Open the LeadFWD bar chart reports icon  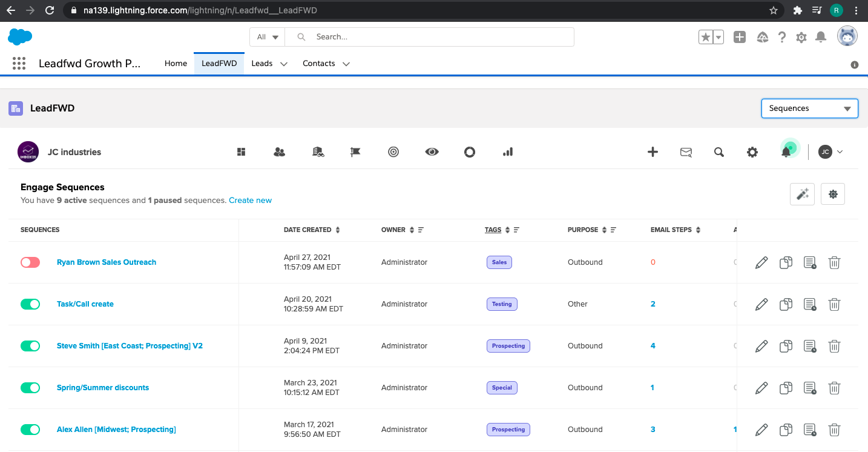pos(508,152)
